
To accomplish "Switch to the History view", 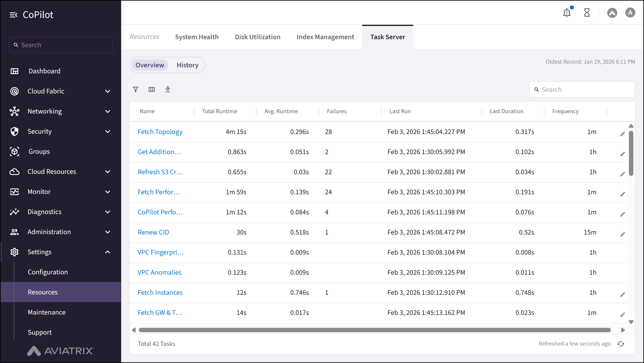I will pos(187,65).
